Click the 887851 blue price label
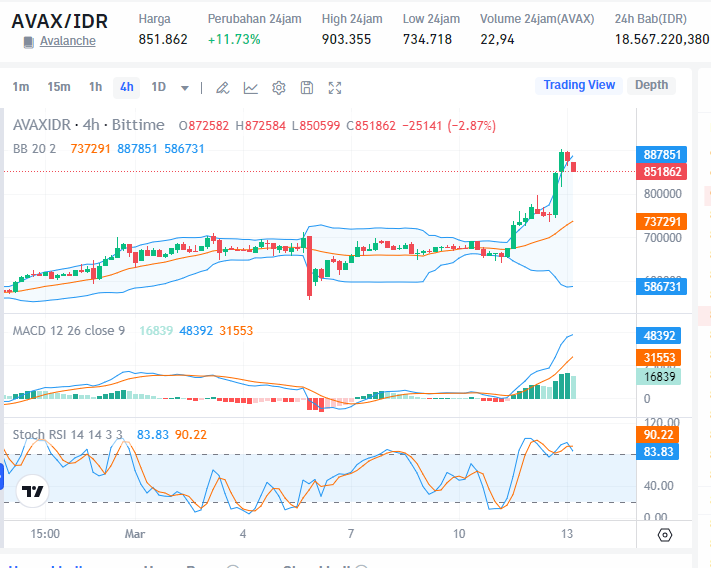The width and height of the screenshot is (711, 568). point(662,155)
